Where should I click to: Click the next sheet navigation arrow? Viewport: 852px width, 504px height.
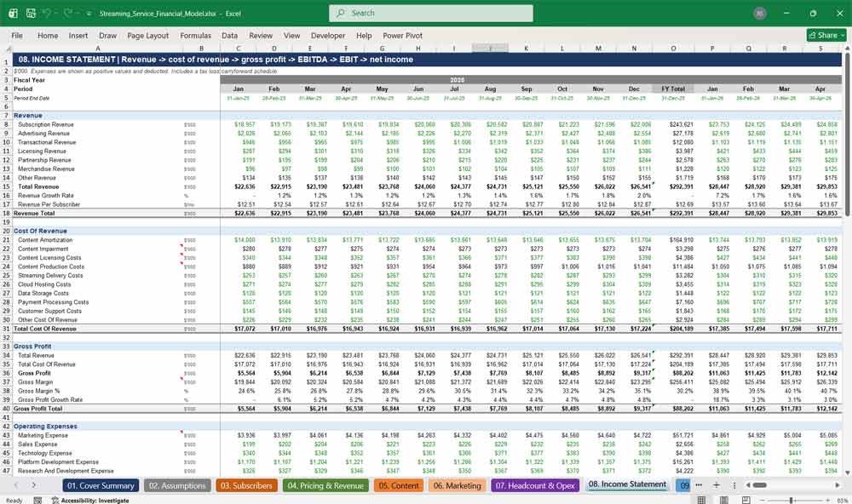coord(34,485)
